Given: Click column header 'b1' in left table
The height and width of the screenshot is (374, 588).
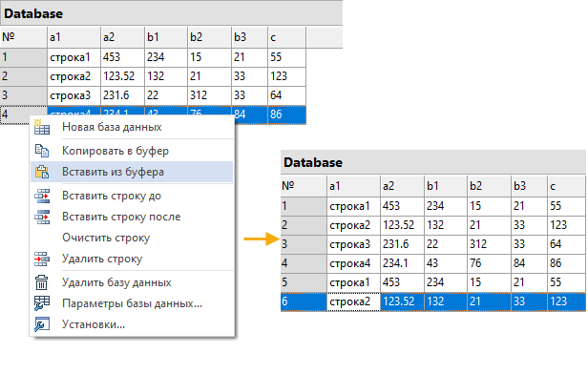Looking at the screenshot, I should tap(166, 37).
